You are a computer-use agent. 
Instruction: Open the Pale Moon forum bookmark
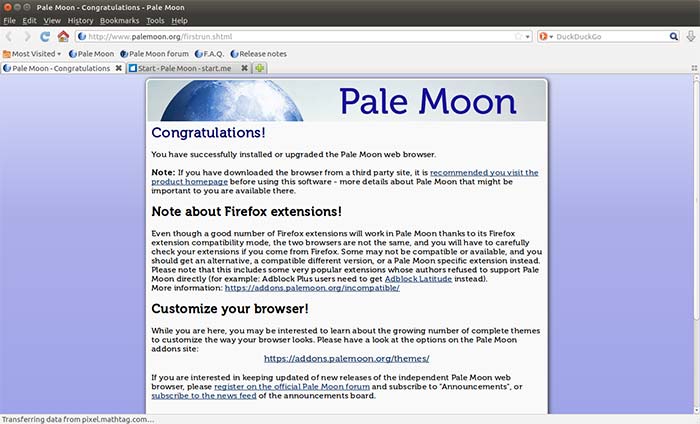(154, 54)
